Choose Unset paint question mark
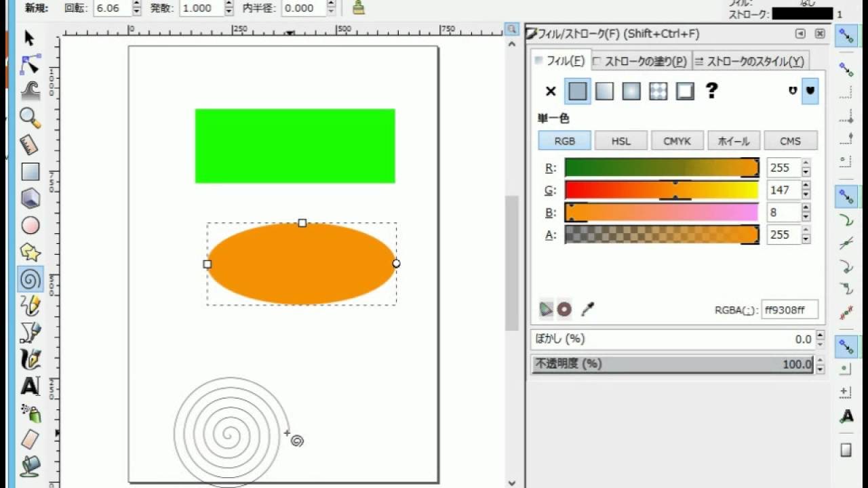868x488 pixels. point(711,91)
